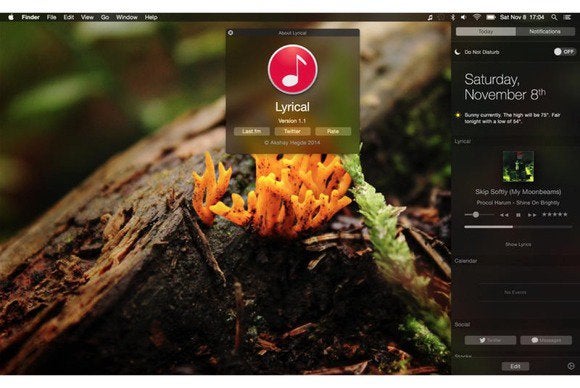Switch to the Today tab
This screenshot has width=580, height=388.
486,31
